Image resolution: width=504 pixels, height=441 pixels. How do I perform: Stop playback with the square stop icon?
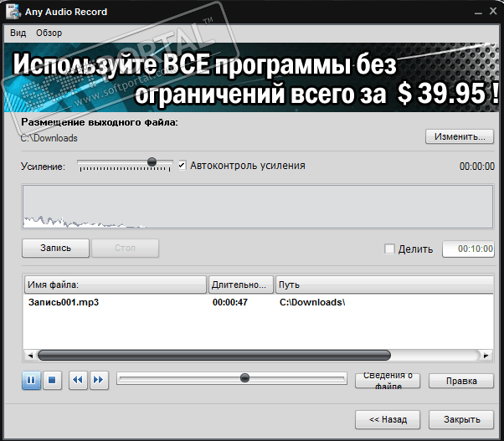[52, 380]
